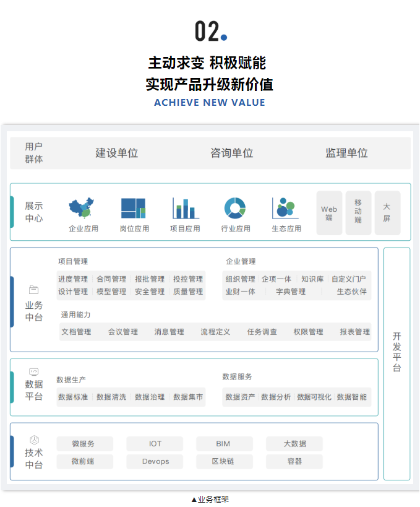The width and height of the screenshot is (420, 507).
Task: Open the 行业应用 donut chart icon
Action: (x=235, y=209)
